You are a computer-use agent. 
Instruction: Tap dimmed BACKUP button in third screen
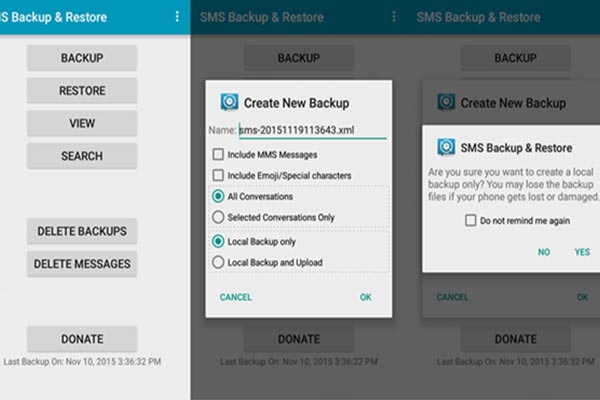coord(515,58)
